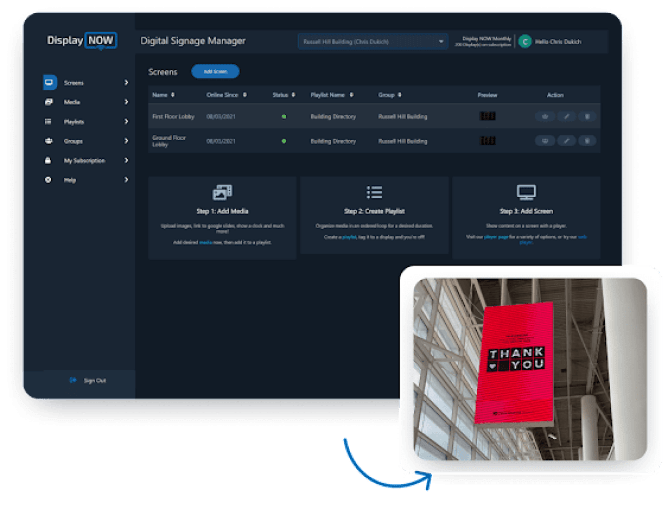Click the Help icon in sidebar
Viewport: 668px width, 508px height.
[x=49, y=180]
